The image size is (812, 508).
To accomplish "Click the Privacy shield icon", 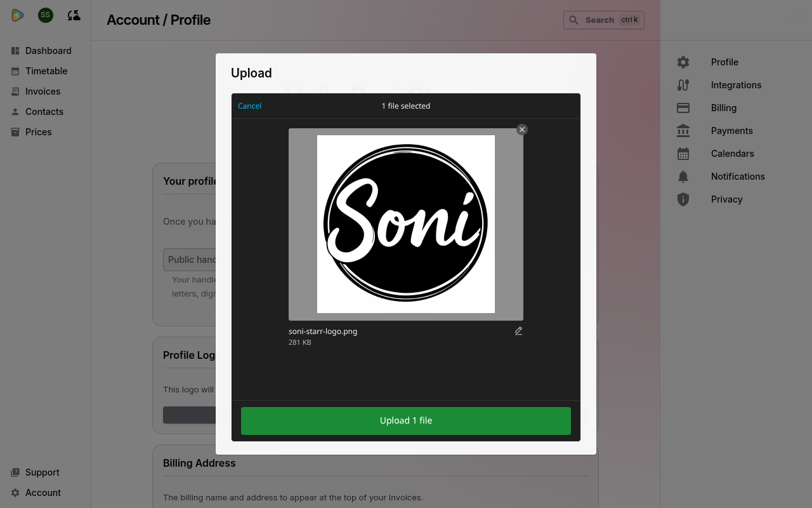I will (x=683, y=199).
